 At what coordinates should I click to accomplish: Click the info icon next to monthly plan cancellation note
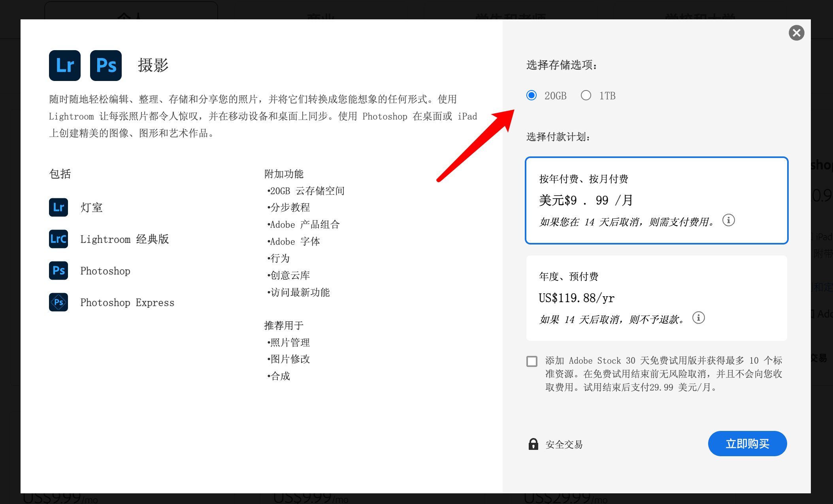pyautogui.click(x=729, y=221)
